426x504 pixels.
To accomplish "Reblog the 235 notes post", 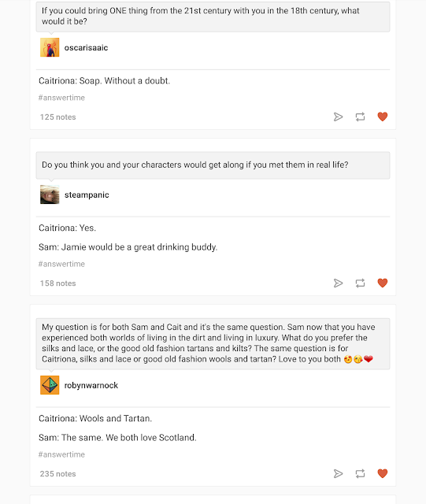I will [x=360, y=473].
